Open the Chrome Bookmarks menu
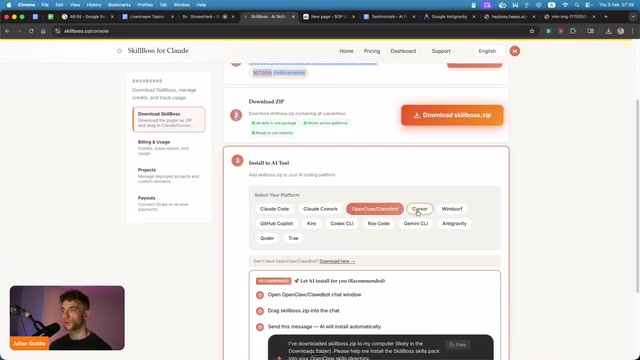The image size is (640, 360). (x=119, y=5)
